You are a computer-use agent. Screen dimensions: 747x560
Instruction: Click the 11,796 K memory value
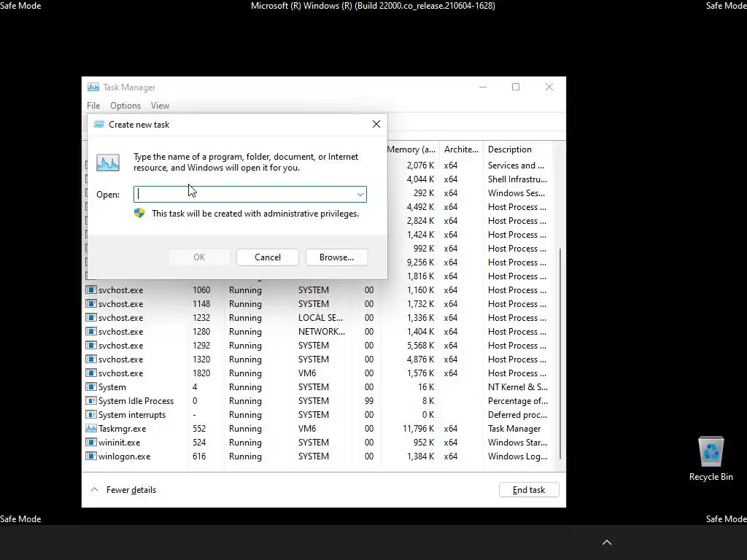[x=418, y=429]
